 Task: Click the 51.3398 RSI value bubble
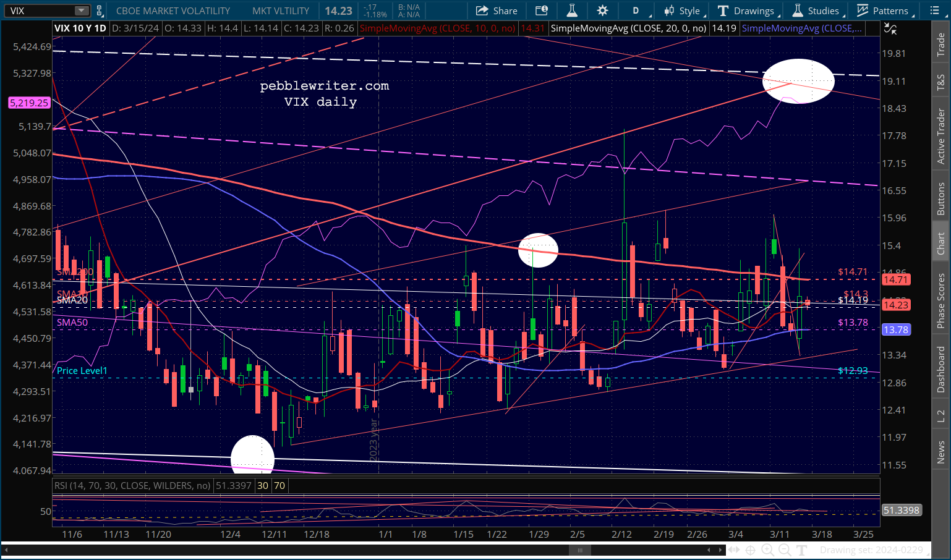click(x=901, y=511)
